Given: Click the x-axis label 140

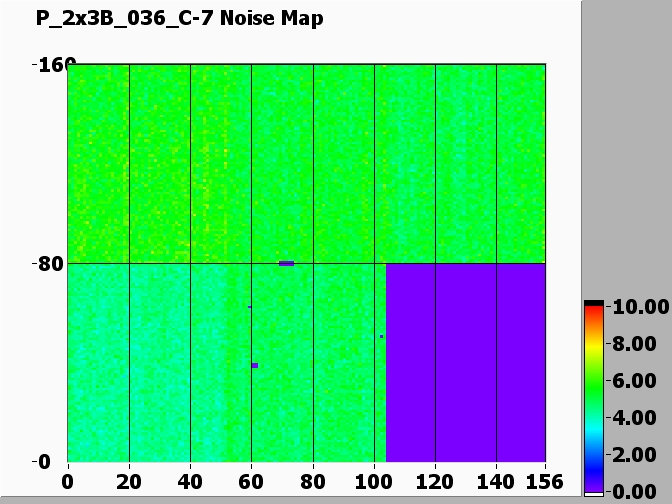Looking at the screenshot, I should tap(496, 482).
